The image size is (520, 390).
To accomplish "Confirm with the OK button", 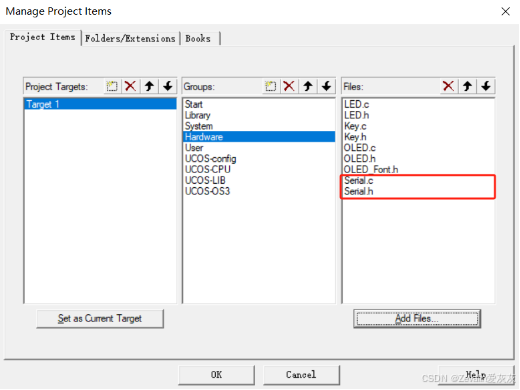I will (x=216, y=375).
